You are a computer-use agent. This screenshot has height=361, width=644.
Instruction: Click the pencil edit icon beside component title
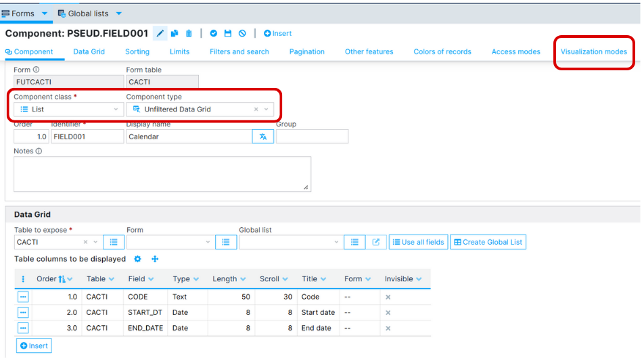(x=160, y=33)
